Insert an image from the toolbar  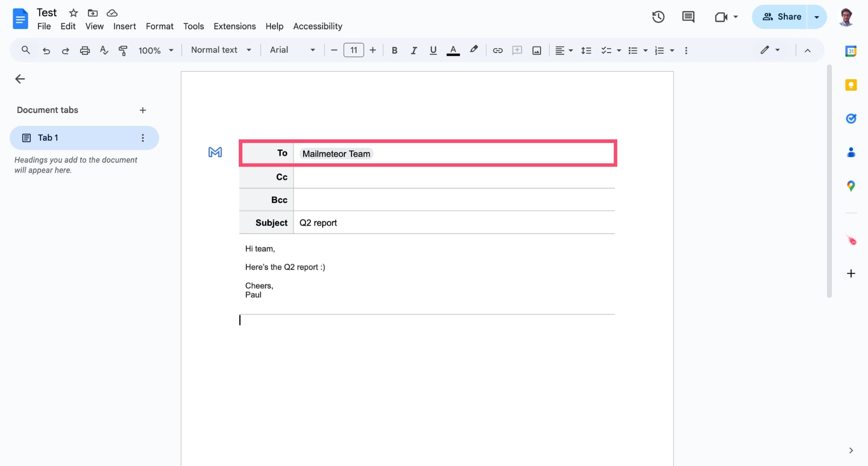click(536, 50)
